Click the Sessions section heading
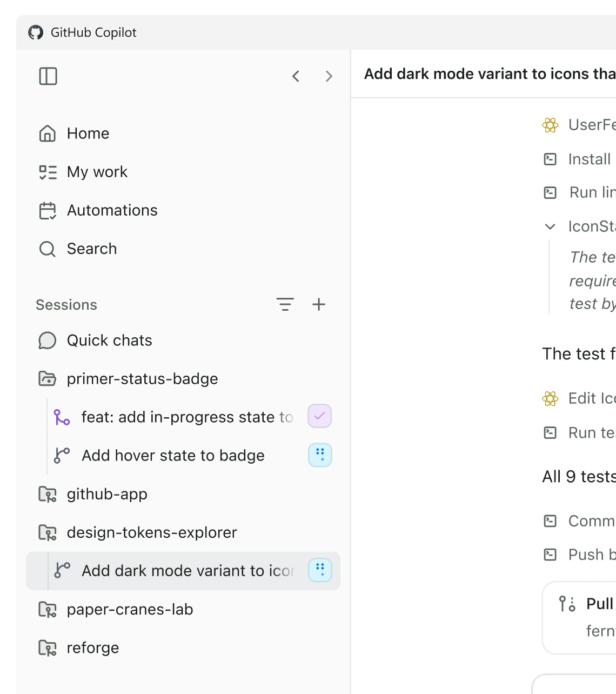This screenshot has width=616, height=694. point(66,305)
